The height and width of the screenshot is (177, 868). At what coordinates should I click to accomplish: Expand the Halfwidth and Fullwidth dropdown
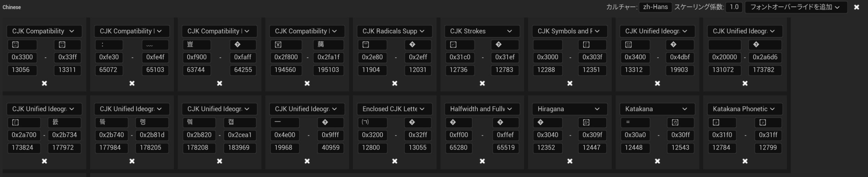click(x=482, y=109)
